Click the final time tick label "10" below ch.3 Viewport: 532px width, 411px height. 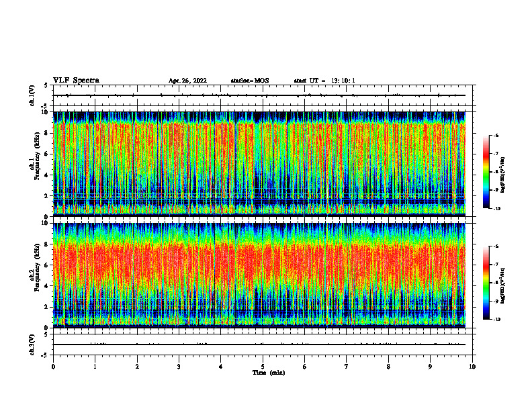pyautogui.click(x=472, y=367)
